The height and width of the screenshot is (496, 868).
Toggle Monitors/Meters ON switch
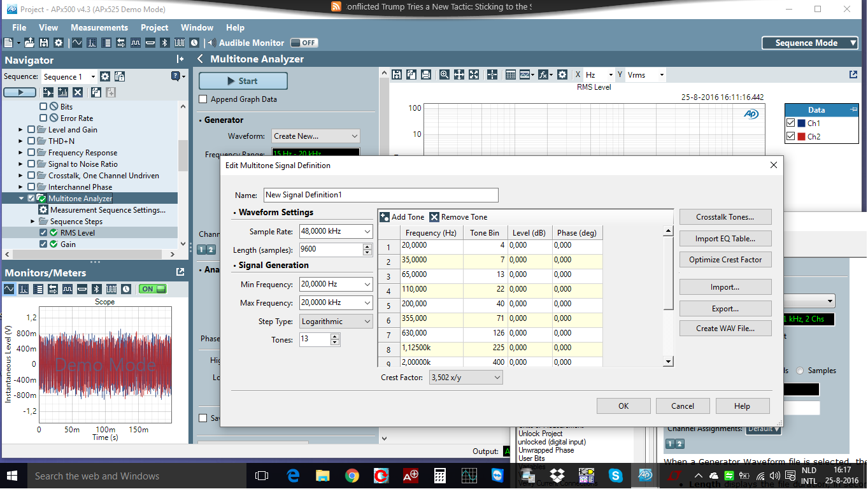point(153,289)
